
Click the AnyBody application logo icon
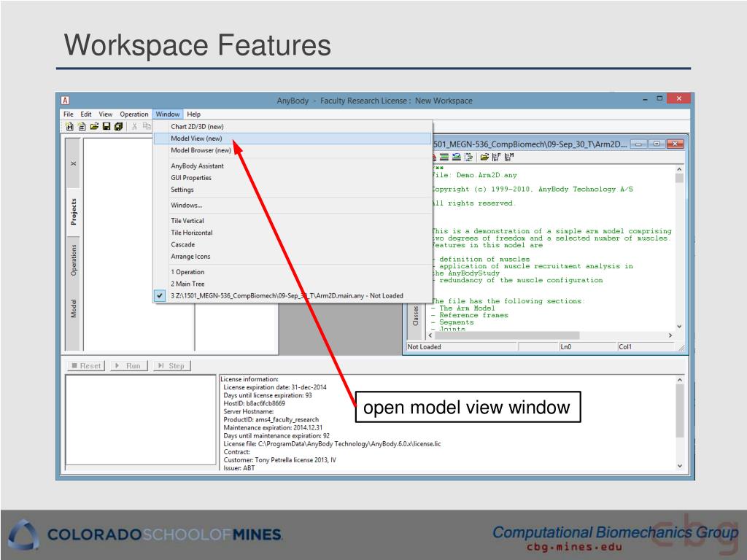[65, 101]
